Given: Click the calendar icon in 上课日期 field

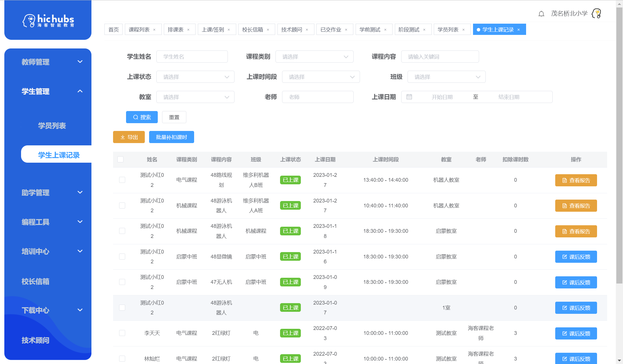Looking at the screenshot, I should pos(409,97).
